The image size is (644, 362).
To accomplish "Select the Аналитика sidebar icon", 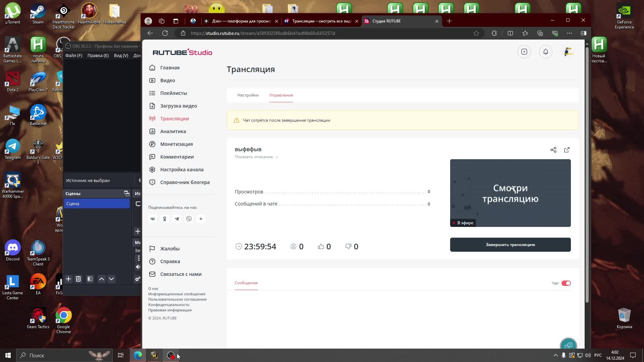I will coord(152,131).
